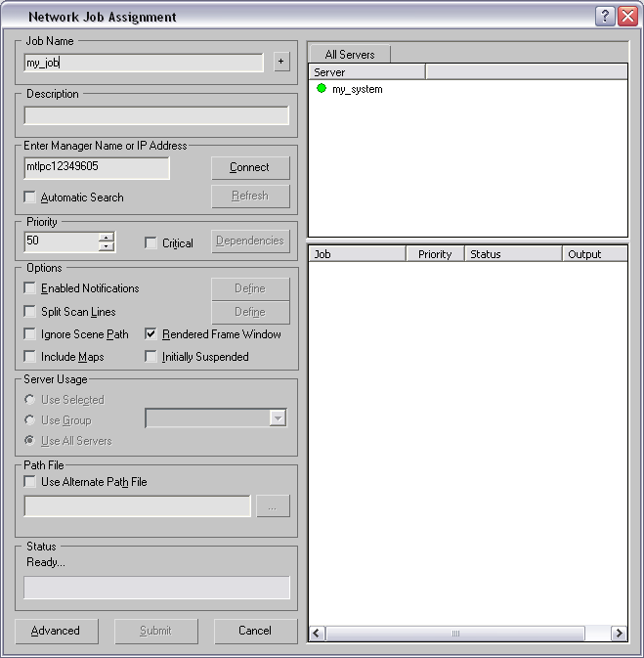
Task: Open the server group dropdown list
Action: pos(278,417)
